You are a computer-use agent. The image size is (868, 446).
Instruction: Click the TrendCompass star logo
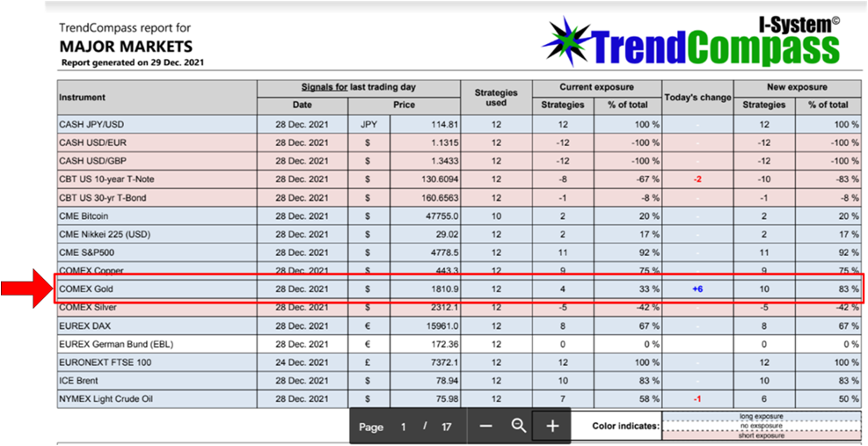[x=565, y=40]
